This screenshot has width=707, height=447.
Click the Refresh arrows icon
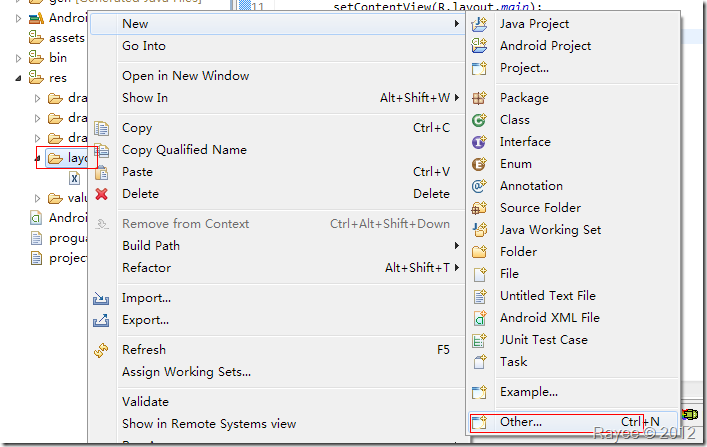click(x=101, y=350)
